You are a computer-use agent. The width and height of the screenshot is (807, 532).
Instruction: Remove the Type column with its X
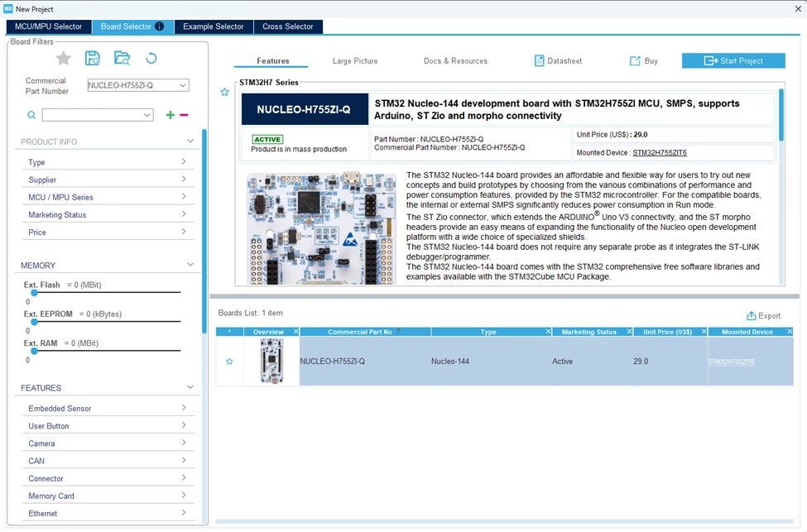(548, 332)
